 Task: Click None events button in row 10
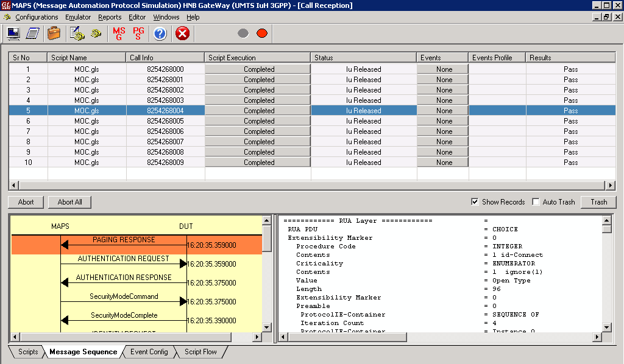tap(442, 162)
